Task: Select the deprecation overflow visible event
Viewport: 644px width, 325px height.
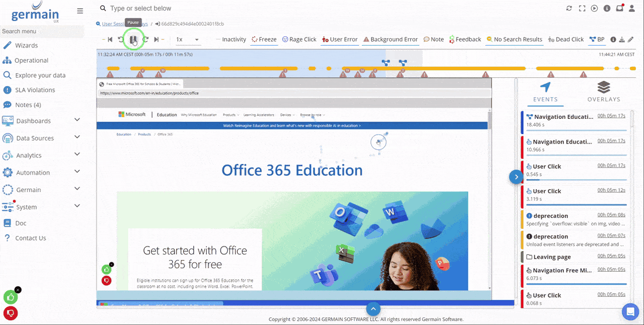Action: coord(575,220)
